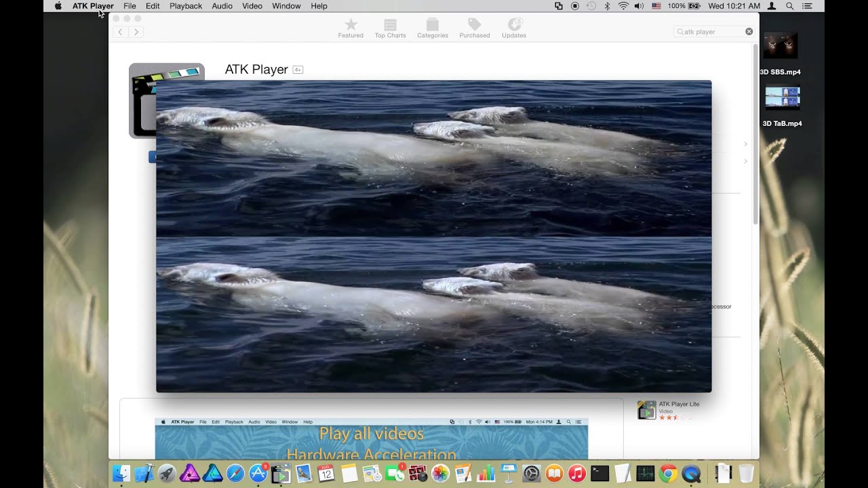
Task: Open iTunes from the dock
Action: [x=576, y=474]
